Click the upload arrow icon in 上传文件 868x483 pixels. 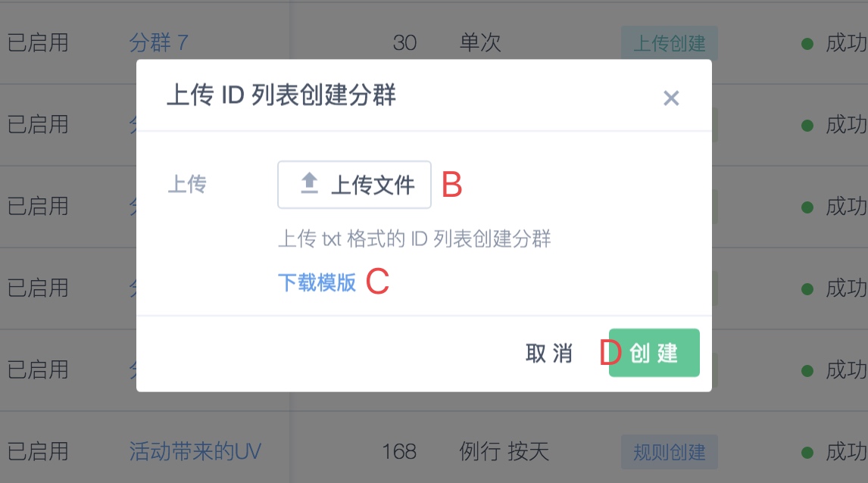309,183
